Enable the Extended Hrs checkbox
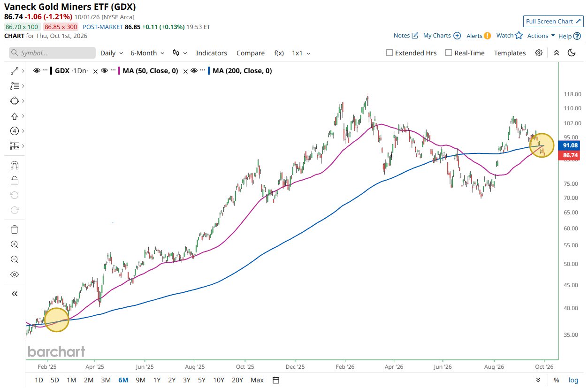588x388 pixels. pos(389,53)
